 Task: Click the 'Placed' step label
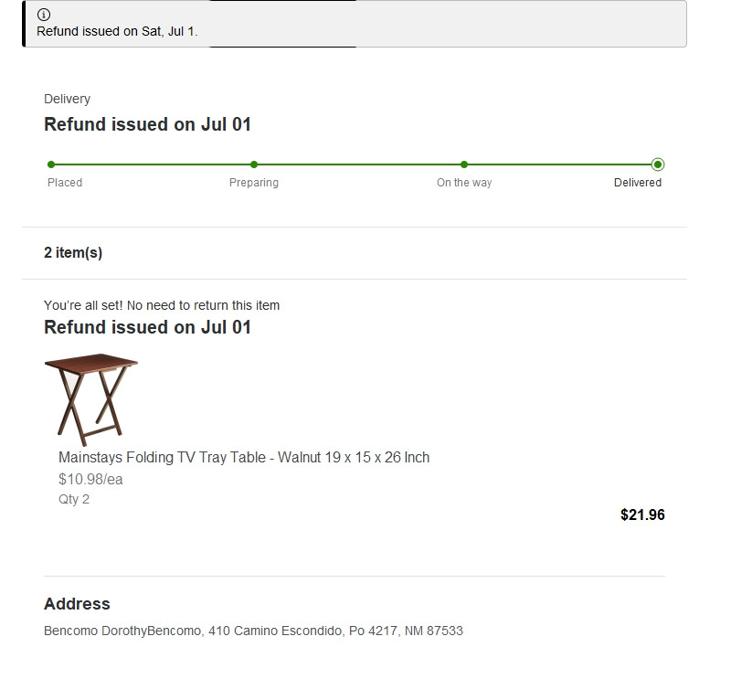(65, 183)
